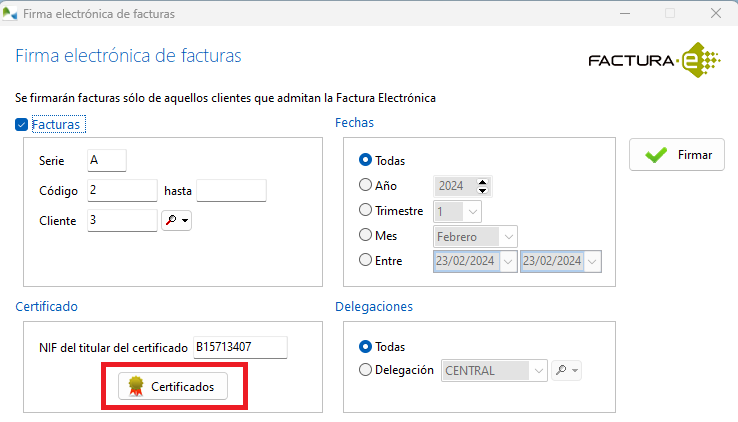Screen dimensions: 738x422
Task: Open the first Entre date picker
Action: coord(508,261)
